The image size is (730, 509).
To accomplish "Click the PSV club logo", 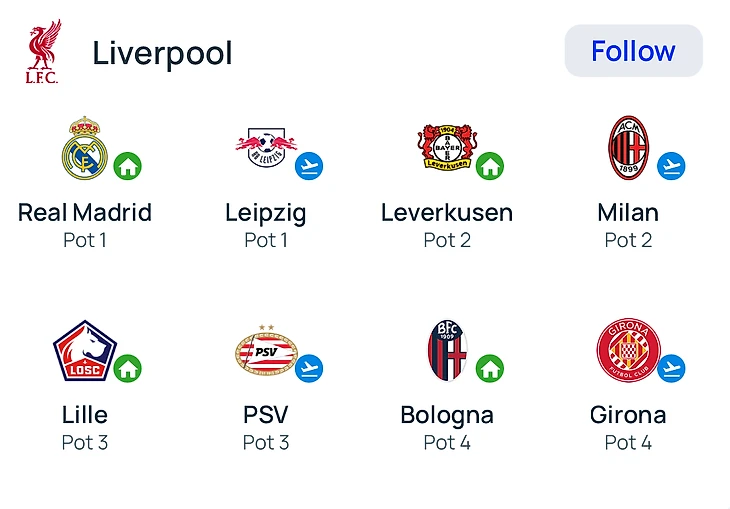I will (x=266, y=350).
